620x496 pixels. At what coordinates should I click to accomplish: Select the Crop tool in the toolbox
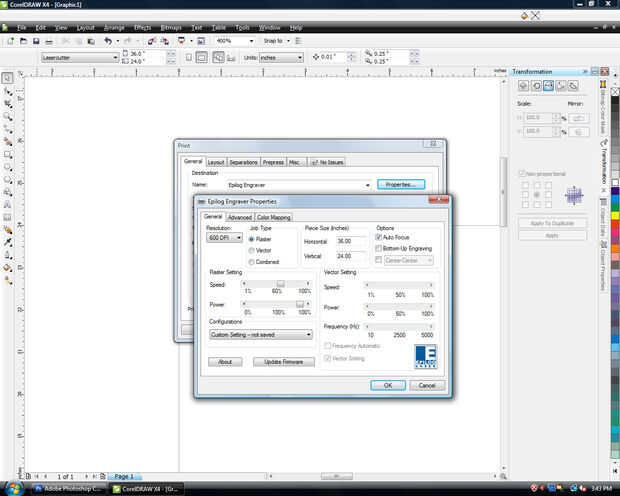click(x=8, y=104)
